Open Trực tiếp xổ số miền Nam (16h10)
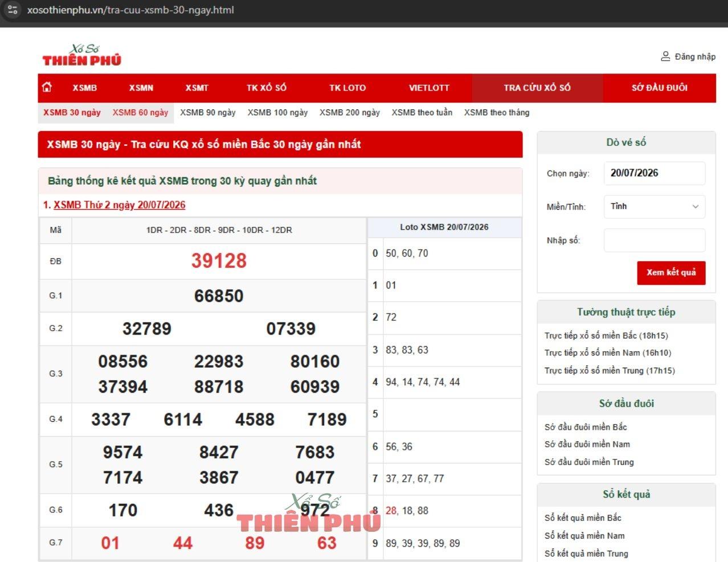This screenshot has width=728, height=562. (608, 353)
